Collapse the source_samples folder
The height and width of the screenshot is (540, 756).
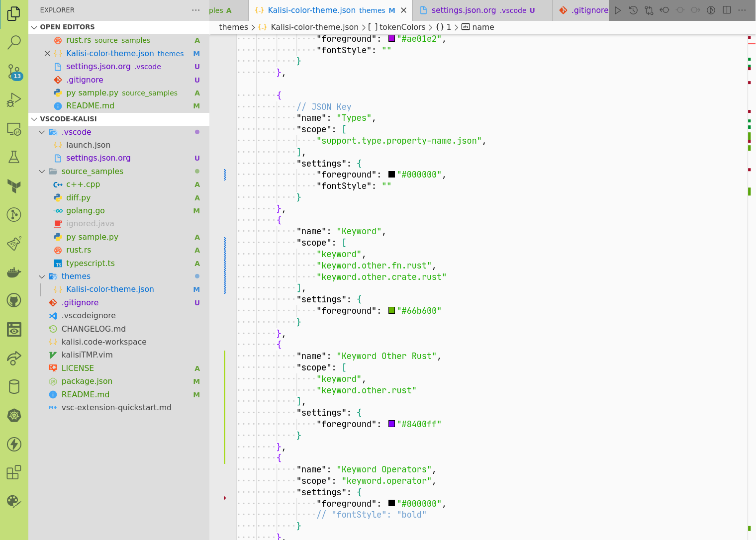(42, 171)
